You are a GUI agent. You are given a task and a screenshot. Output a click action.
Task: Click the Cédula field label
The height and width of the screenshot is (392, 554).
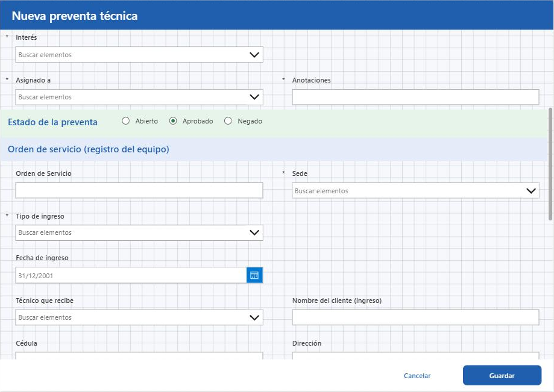point(27,343)
